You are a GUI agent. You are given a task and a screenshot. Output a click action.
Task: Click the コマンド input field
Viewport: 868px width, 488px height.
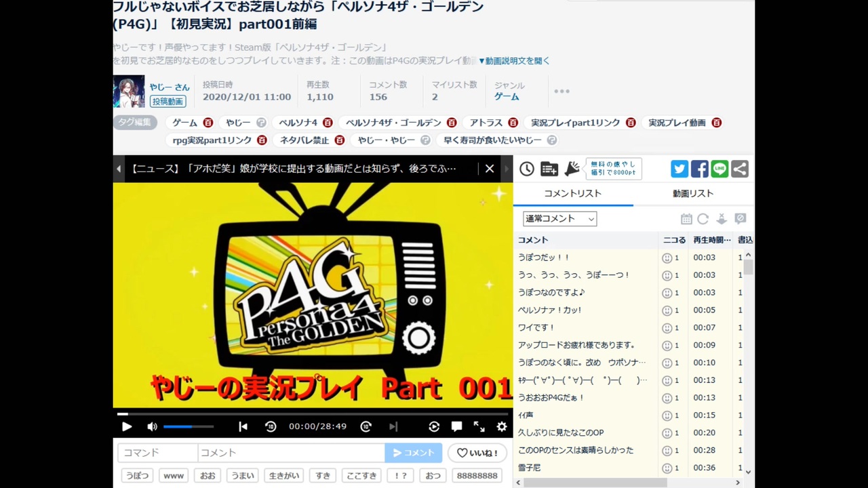[x=157, y=453]
